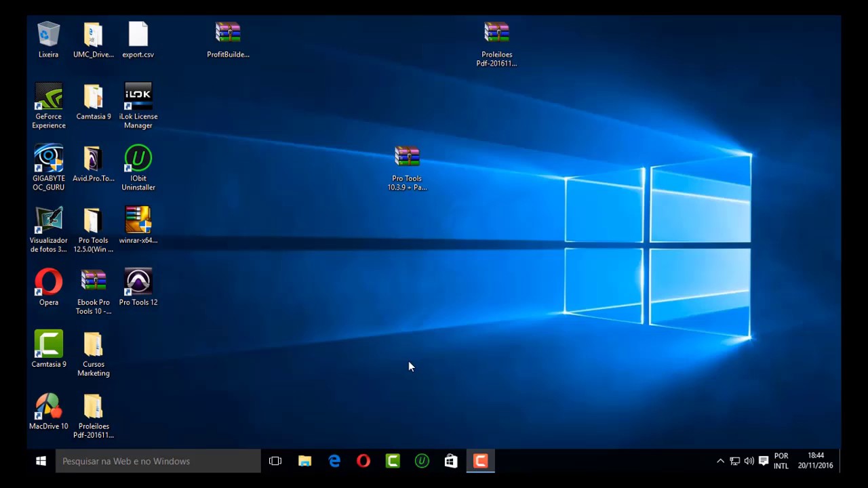Open the Windows Start menu
The width and height of the screenshot is (868, 488).
click(x=41, y=461)
